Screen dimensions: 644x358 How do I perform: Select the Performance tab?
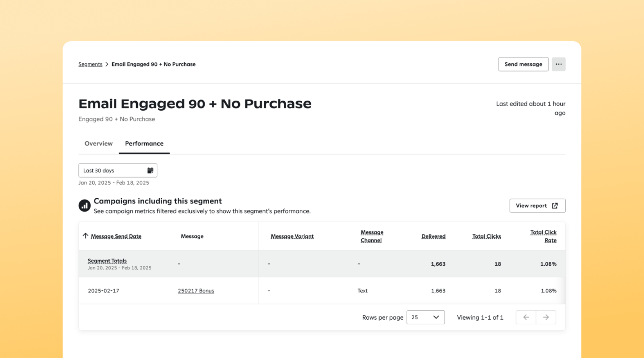[x=144, y=144]
